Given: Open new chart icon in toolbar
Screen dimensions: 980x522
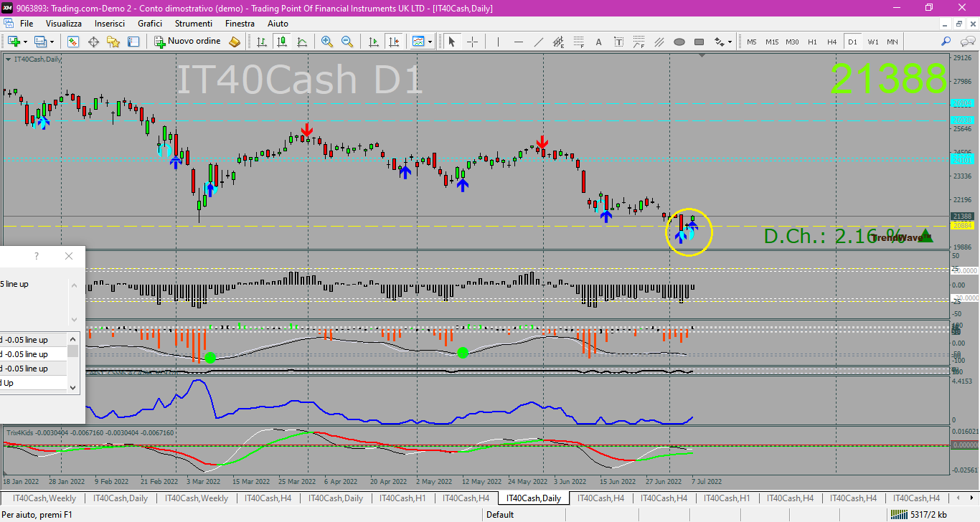Looking at the screenshot, I should pyautogui.click(x=12, y=42).
